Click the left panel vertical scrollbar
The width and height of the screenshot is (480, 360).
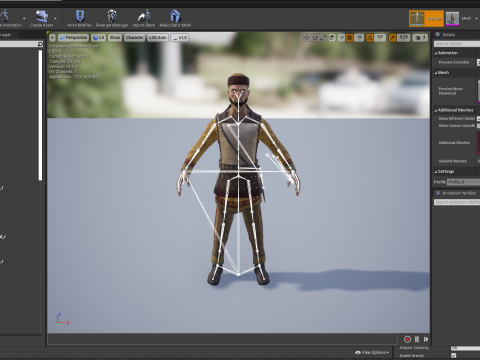[x=40, y=115]
